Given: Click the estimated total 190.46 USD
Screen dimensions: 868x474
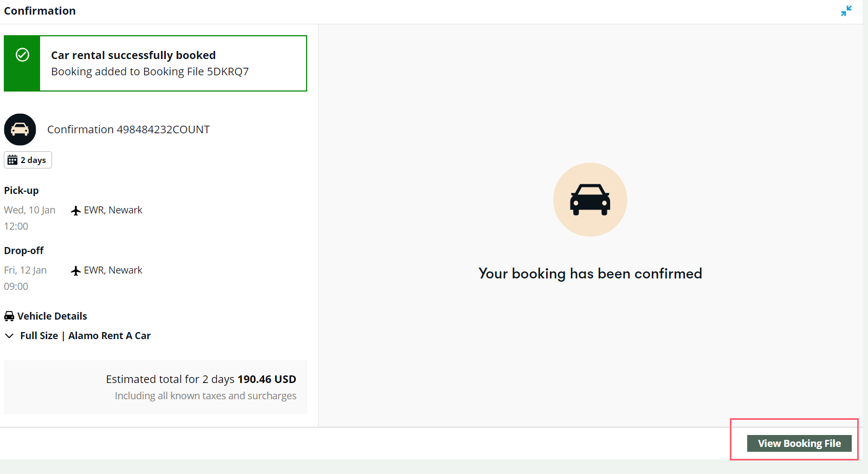Looking at the screenshot, I should point(267,379).
